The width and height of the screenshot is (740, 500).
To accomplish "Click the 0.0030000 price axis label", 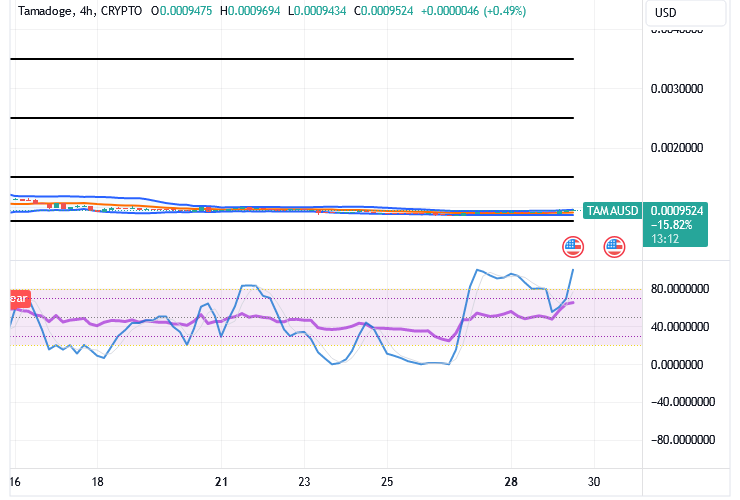I will 677,89.
